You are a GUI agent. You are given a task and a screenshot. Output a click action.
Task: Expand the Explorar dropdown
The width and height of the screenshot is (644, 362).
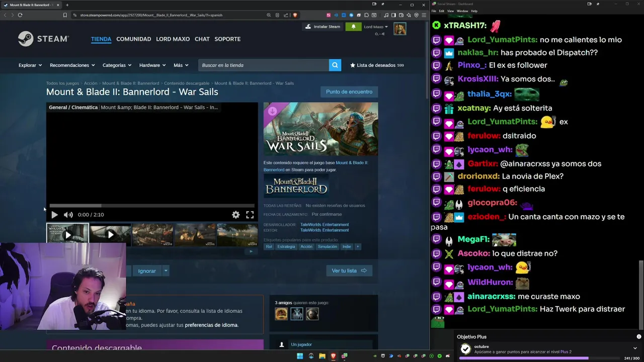30,65
